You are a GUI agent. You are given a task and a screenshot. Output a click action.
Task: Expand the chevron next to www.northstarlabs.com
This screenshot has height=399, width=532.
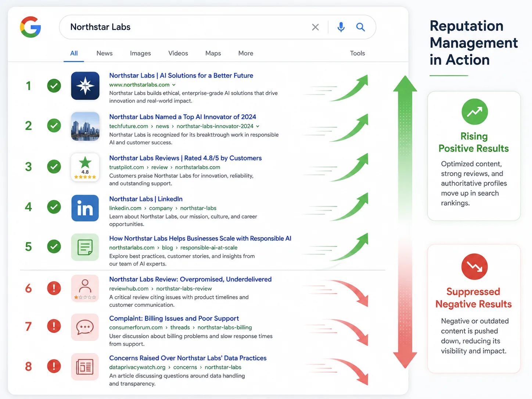174,85
